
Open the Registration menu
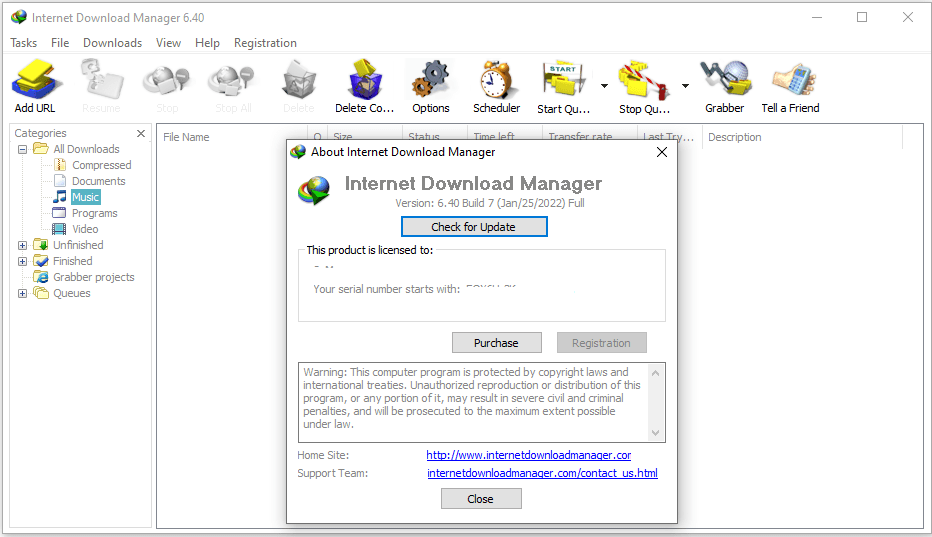(265, 43)
